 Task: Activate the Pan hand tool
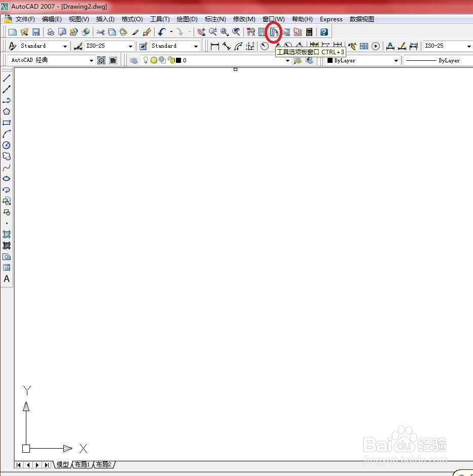click(x=201, y=32)
